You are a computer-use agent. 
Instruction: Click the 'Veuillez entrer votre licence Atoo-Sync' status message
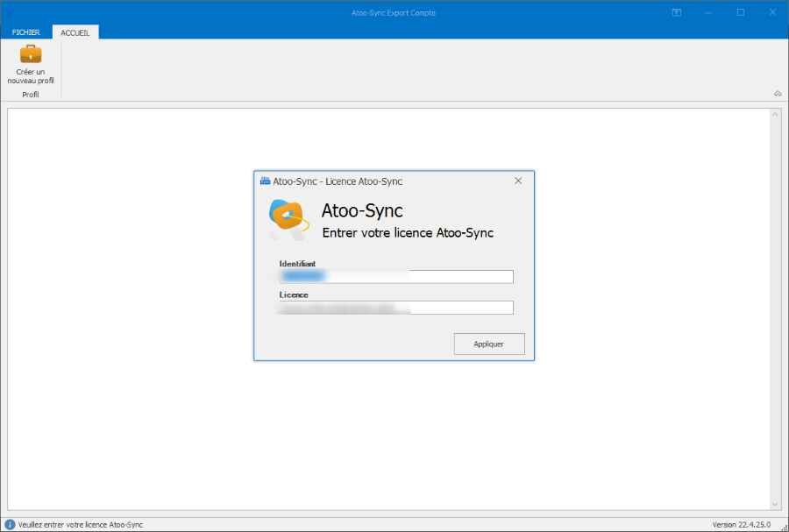pos(81,524)
